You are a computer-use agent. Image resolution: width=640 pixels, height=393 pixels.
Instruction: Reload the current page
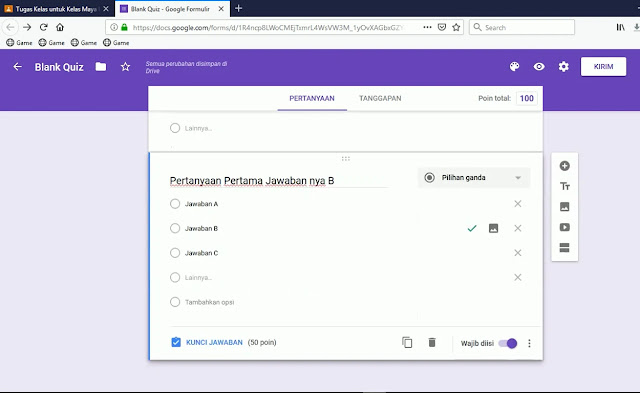pyautogui.click(x=44, y=27)
